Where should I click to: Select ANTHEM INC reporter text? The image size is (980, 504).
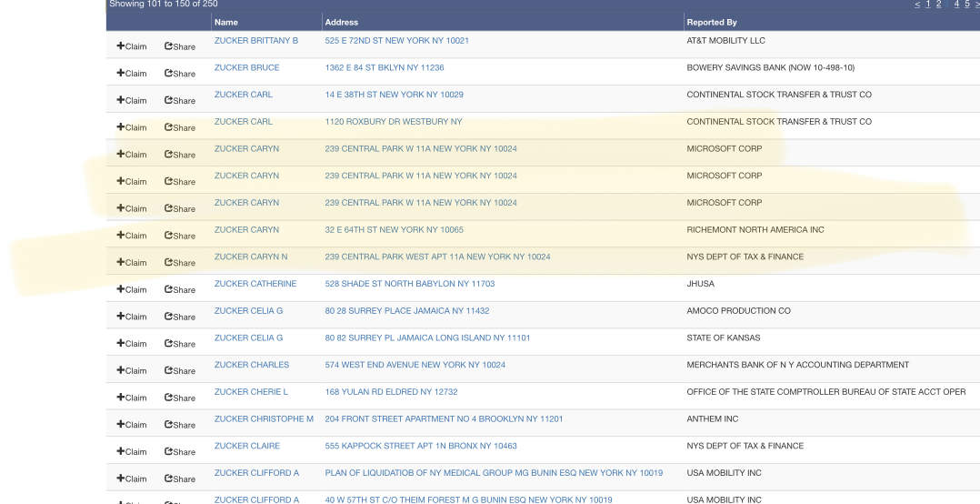coord(713,419)
